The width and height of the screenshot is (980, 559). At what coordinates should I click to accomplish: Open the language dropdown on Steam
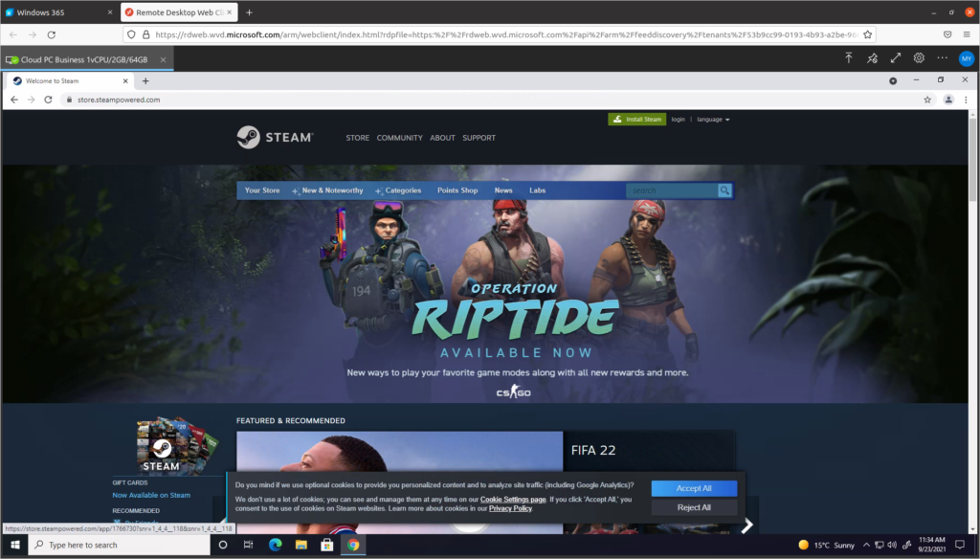(x=713, y=120)
